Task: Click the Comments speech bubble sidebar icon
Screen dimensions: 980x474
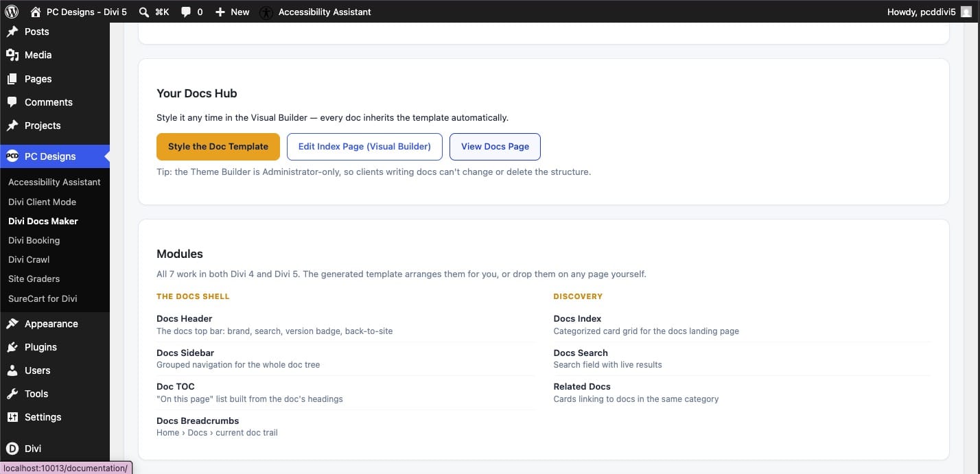Action: pos(12,102)
